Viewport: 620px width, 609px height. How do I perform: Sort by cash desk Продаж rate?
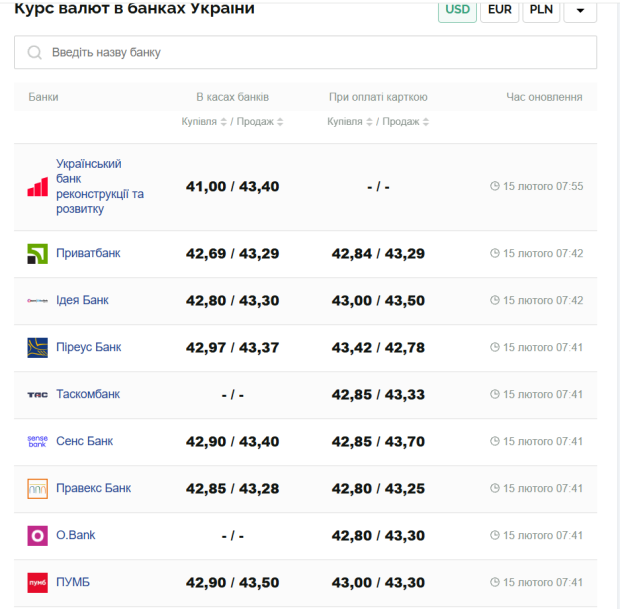[x=260, y=122]
